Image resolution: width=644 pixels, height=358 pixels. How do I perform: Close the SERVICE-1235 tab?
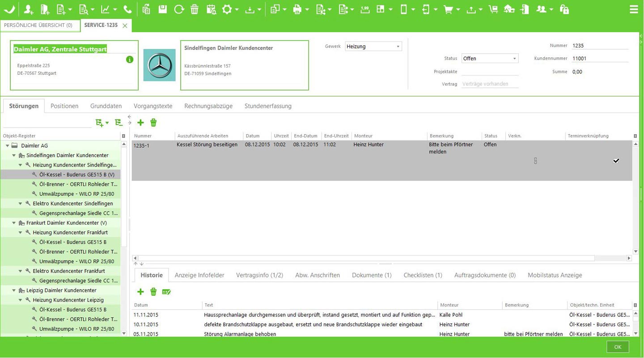(125, 26)
